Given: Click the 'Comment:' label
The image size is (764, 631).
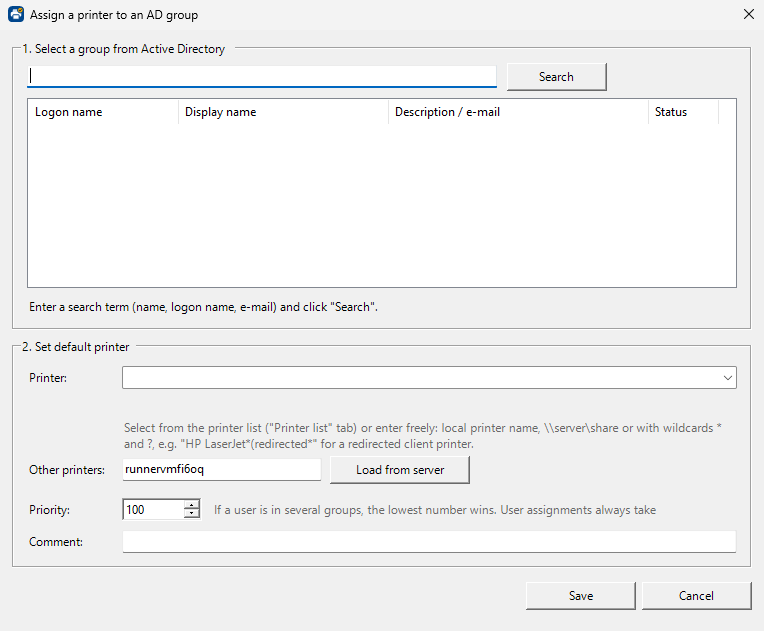Looking at the screenshot, I should click(56, 542).
